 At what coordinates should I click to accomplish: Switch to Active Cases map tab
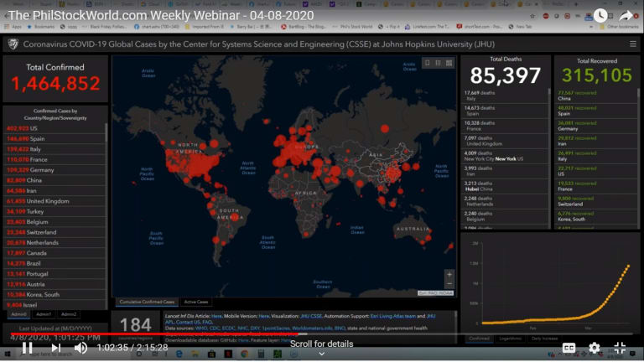[x=196, y=302]
